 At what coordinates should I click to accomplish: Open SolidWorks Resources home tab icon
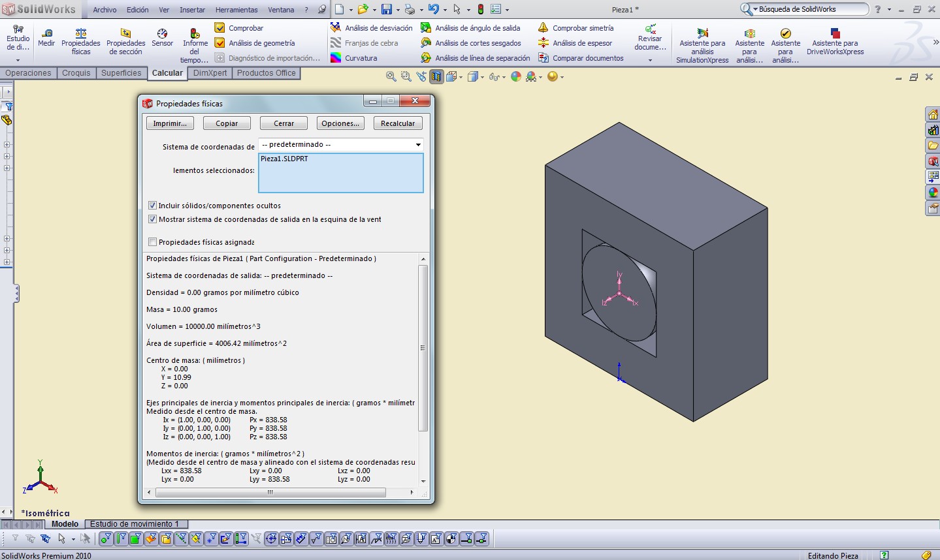tap(933, 115)
